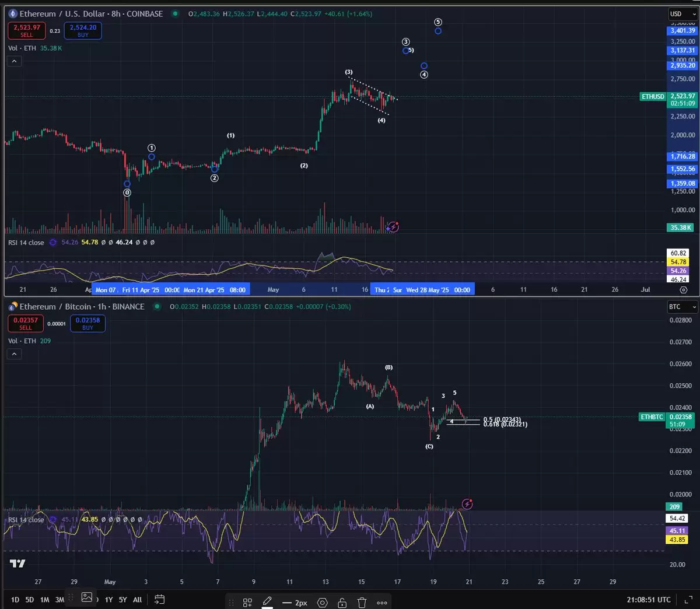Screen dimensions: 700x609
Task: Select the 1Y time range
Action: (x=108, y=600)
